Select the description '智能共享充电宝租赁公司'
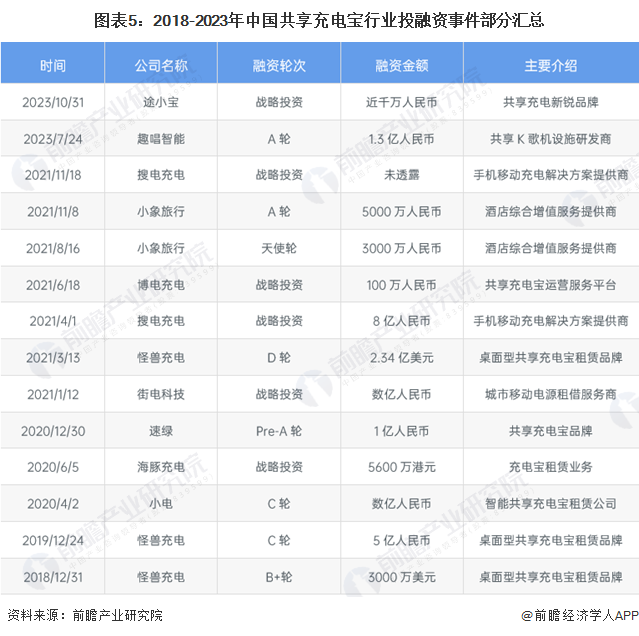 (551, 504)
